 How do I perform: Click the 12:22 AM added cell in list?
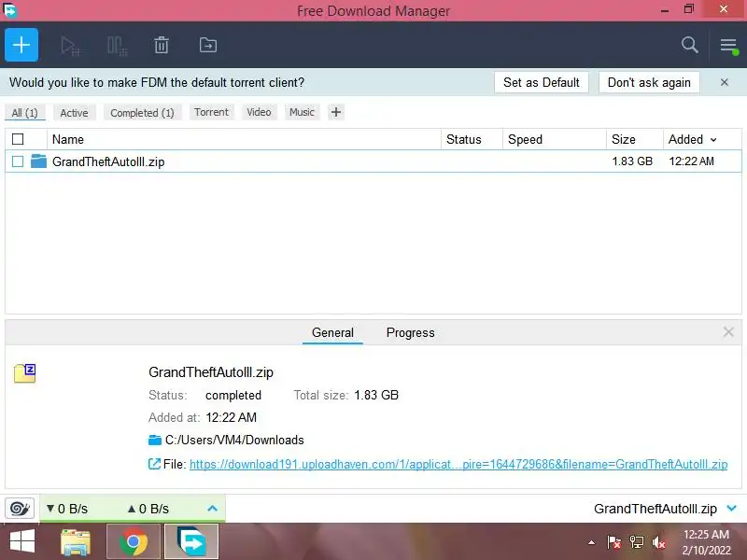tap(691, 161)
